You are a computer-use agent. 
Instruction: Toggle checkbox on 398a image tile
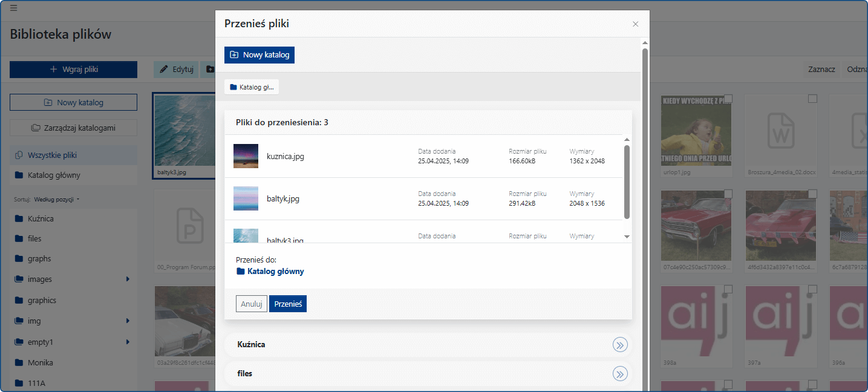pos(728,289)
